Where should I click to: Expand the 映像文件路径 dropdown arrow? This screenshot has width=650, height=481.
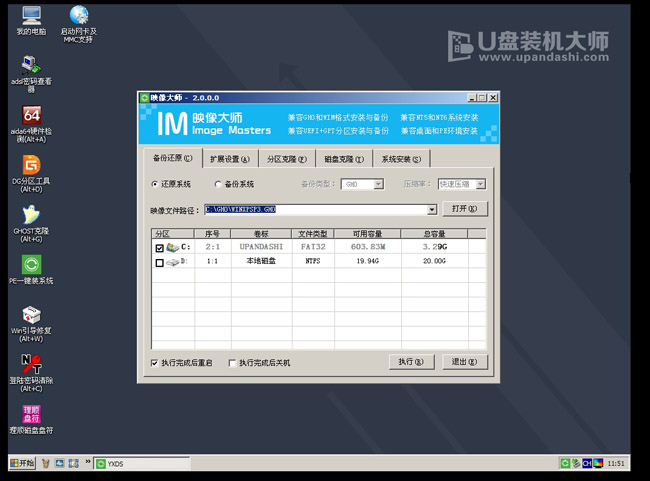(x=432, y=210)
